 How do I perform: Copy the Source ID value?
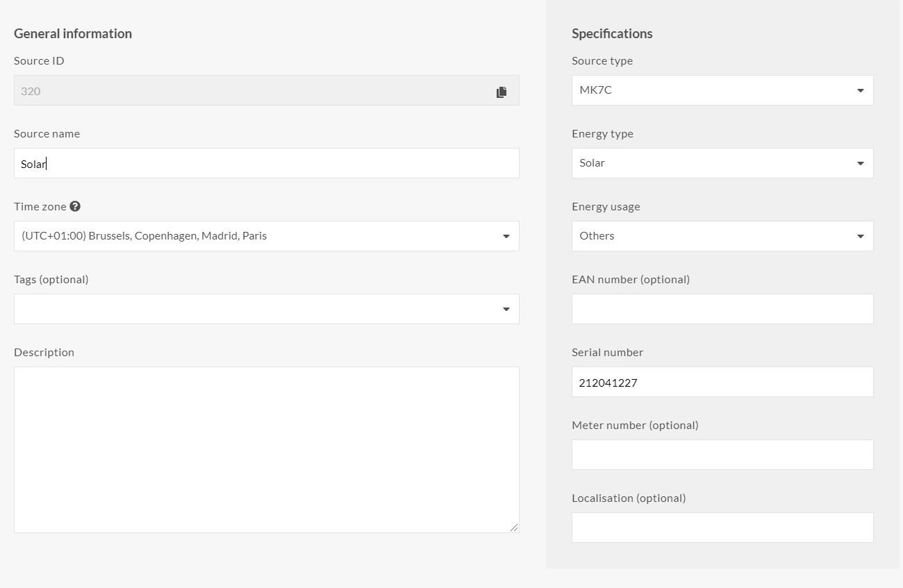tap(502, 90)
